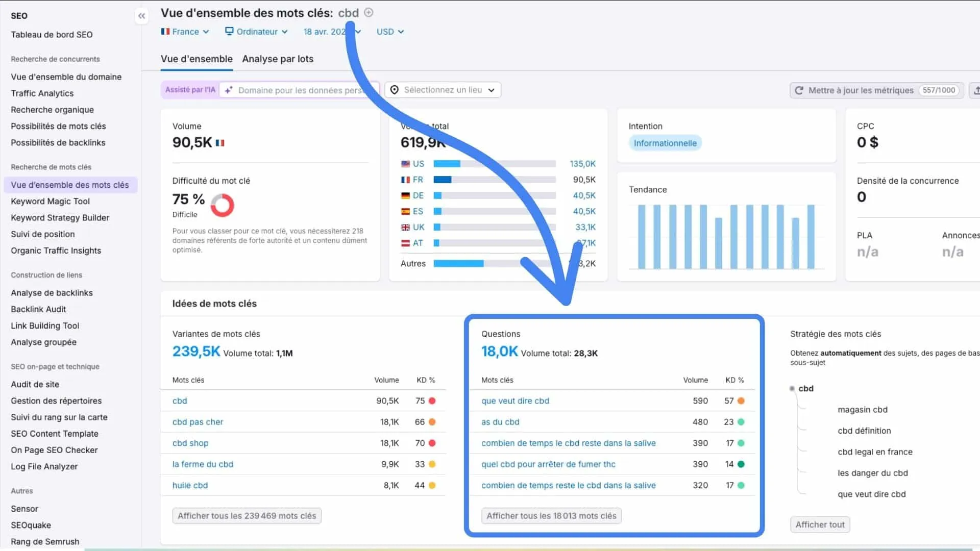Click the plus icon next to cbd keyword
Viewport: 980px width, 551px height.
[x=369, y=13]
